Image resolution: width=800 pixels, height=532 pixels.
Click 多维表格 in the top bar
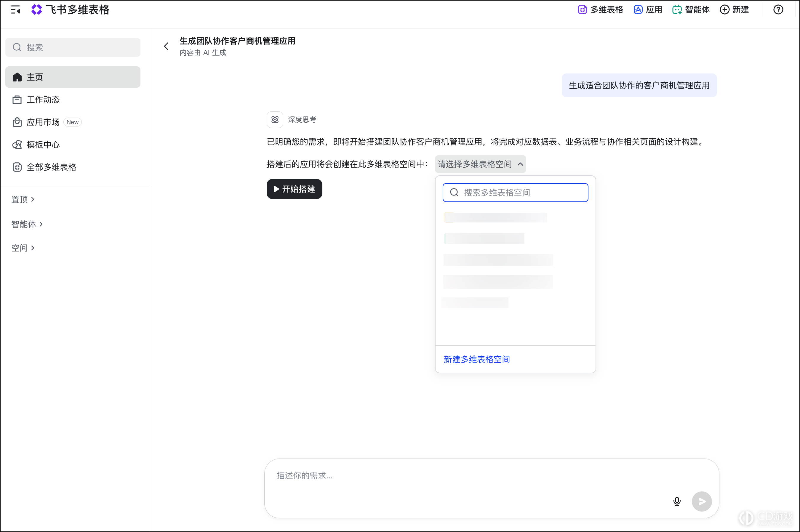pyautogui.click(x=601, y=9)
